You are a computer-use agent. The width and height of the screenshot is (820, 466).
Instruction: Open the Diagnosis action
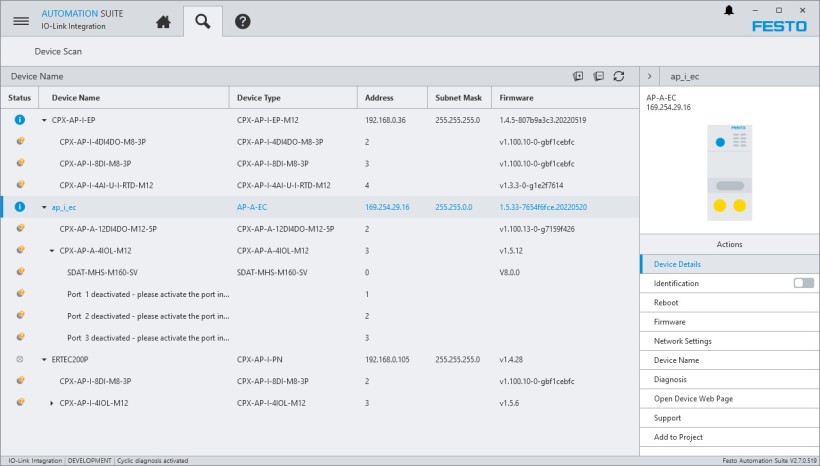pyautogui.click(x=729, y=379)
